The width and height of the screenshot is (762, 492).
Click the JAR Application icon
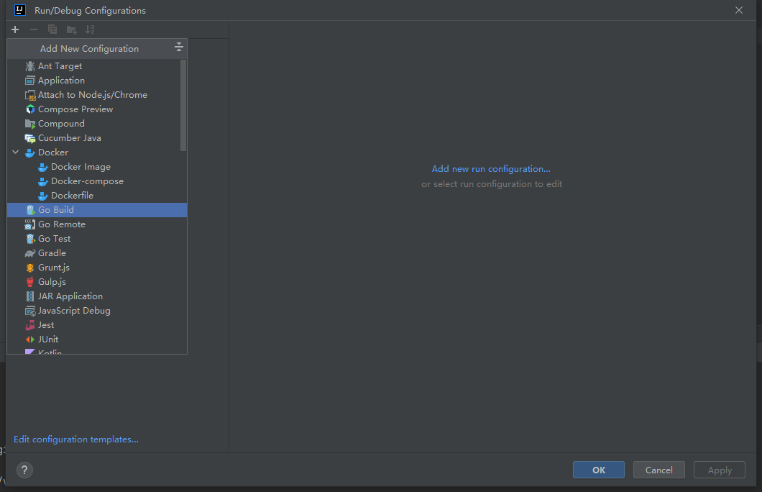tap(30, 296)
